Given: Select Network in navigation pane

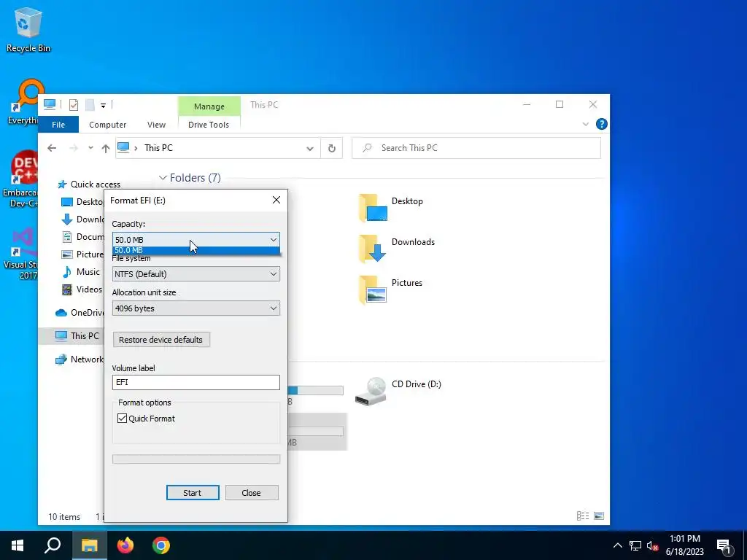Looking at the screenshot, I should point(79,359).
